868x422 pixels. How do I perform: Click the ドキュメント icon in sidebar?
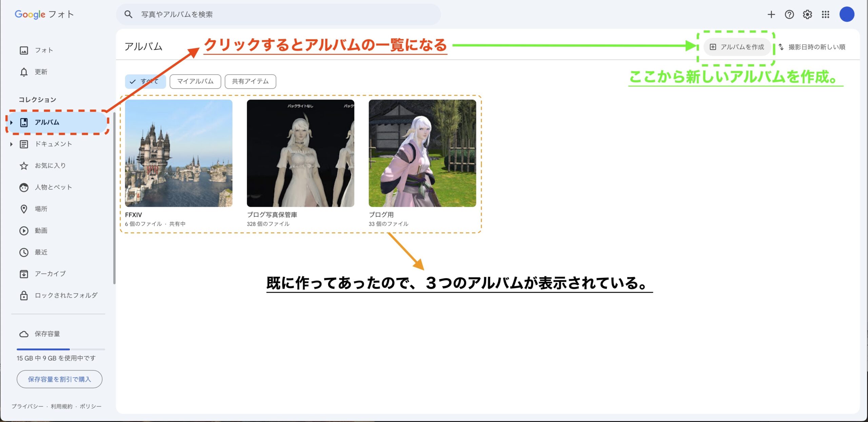(24, 144)
